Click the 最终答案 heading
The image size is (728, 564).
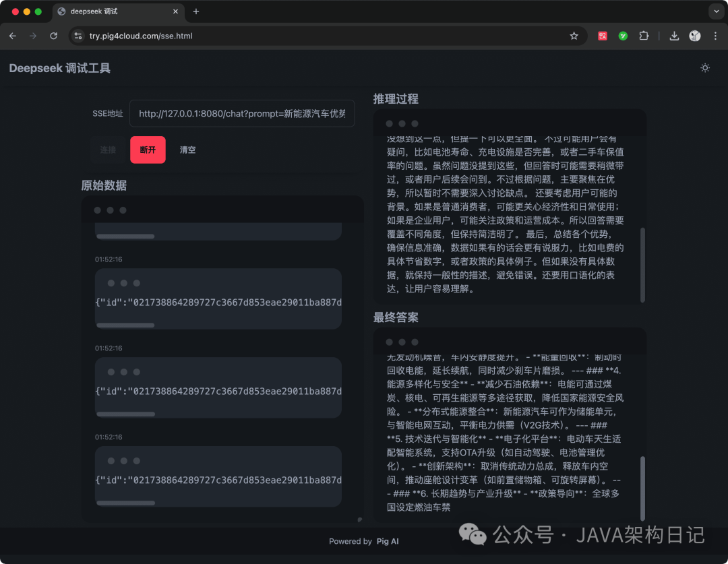point(396,317)
